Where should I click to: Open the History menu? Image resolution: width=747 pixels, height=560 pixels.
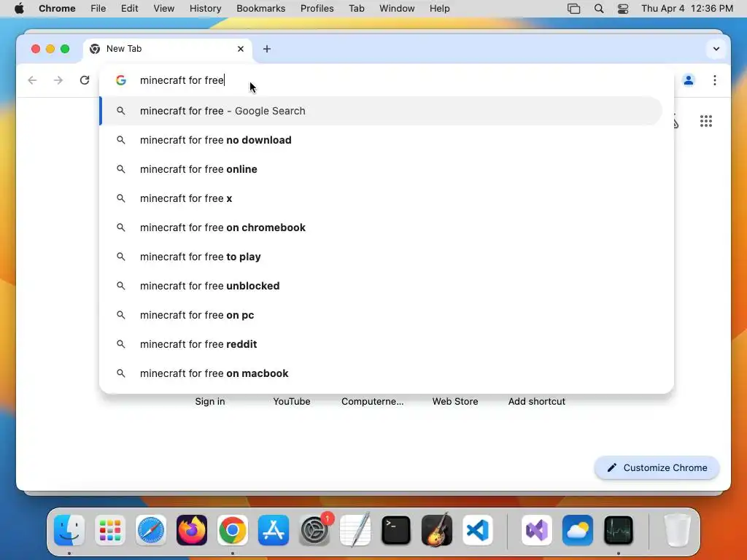pos(205,9)
